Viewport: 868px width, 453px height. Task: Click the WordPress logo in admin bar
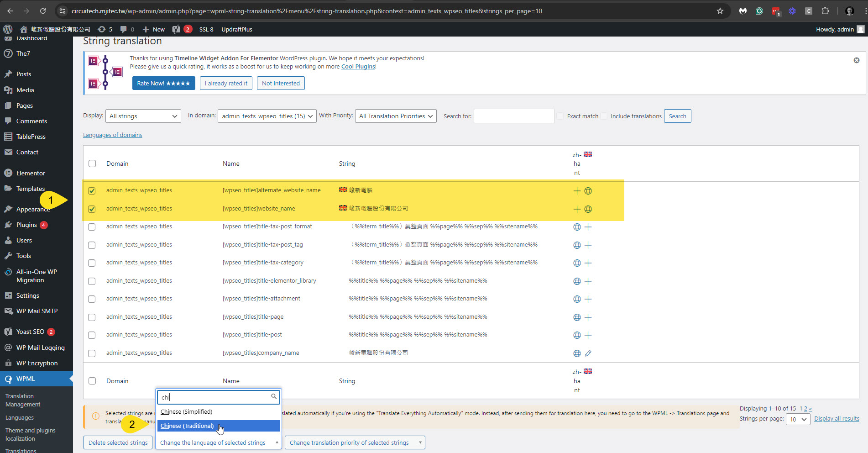coord(8,29)
